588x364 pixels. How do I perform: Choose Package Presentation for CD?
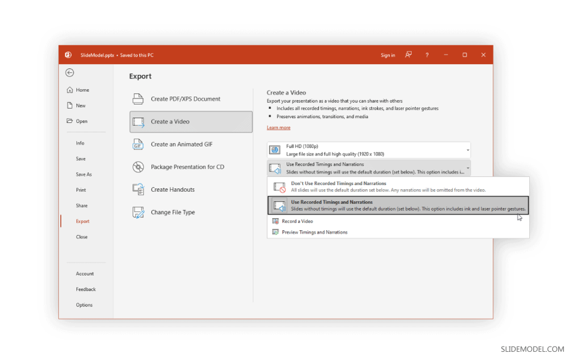(x=191, y=167)
